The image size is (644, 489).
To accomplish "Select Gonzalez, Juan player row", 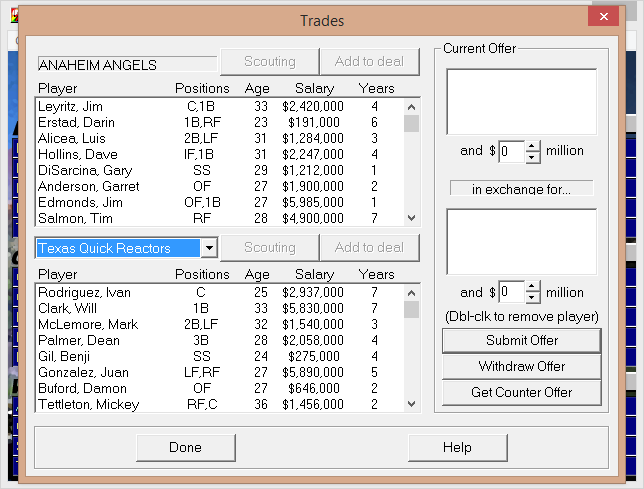I will (220, 372).
